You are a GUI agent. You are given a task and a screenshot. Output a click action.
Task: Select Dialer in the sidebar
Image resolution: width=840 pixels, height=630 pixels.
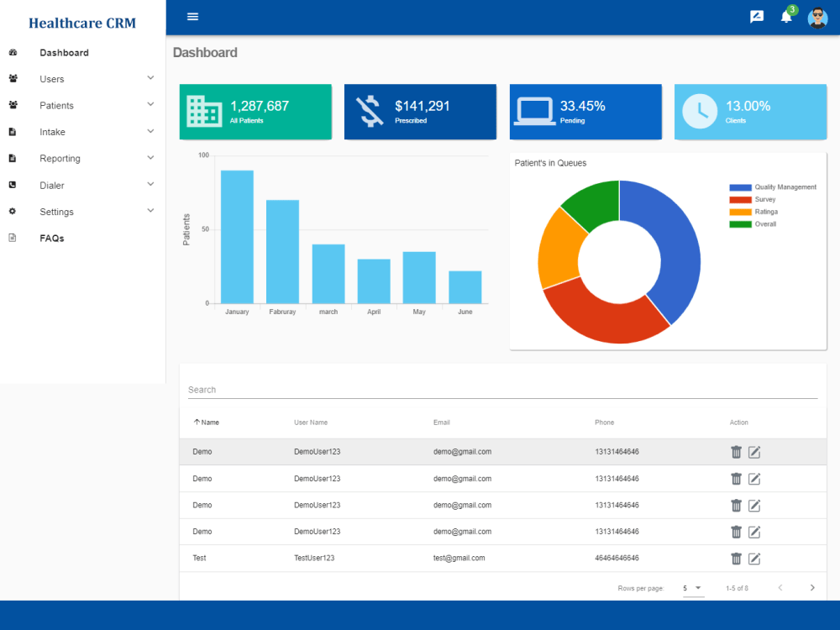pos(52,186)
